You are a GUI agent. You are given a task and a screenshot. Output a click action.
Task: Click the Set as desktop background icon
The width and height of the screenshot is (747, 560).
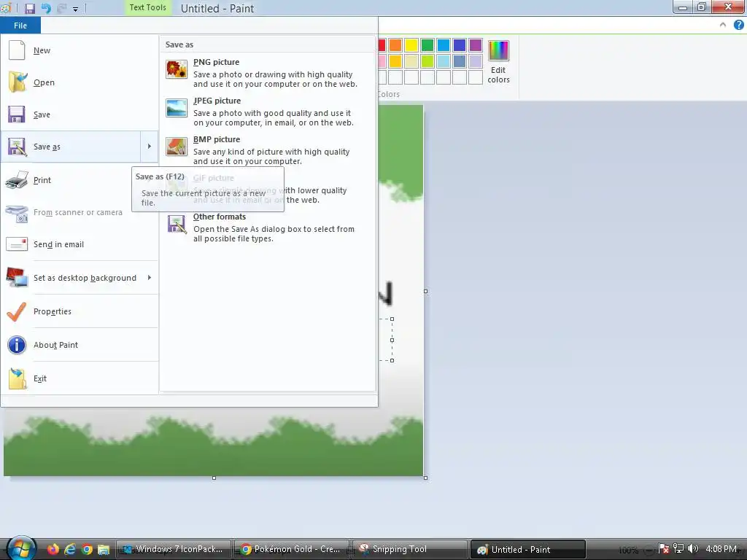coord(17,278)
